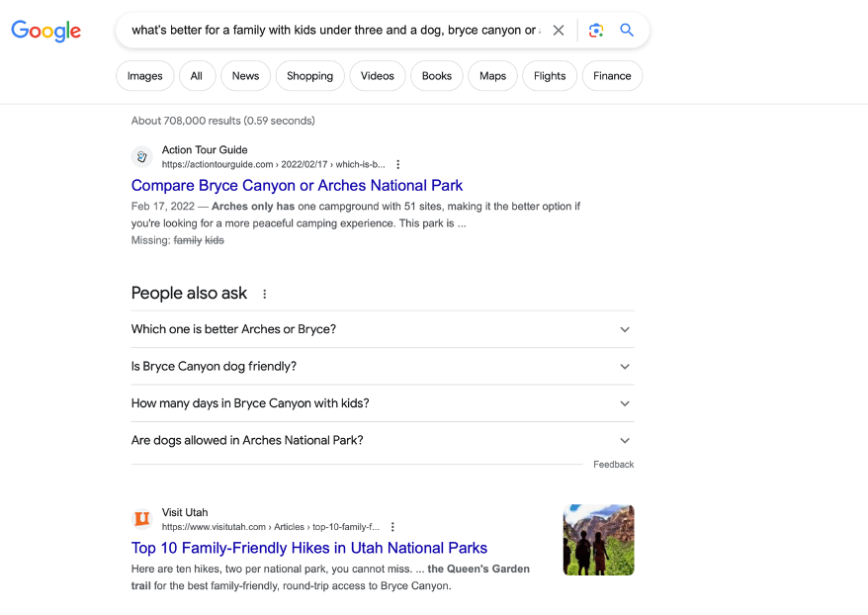The height and width of the screenshot is (615, 868).
Task: Click the struck-through missing term 'family'
Action: coord(188,240)
